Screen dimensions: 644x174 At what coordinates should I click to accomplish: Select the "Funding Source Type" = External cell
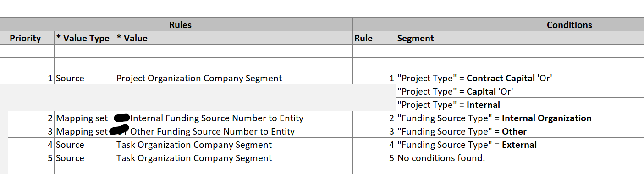tap(520, 145)
